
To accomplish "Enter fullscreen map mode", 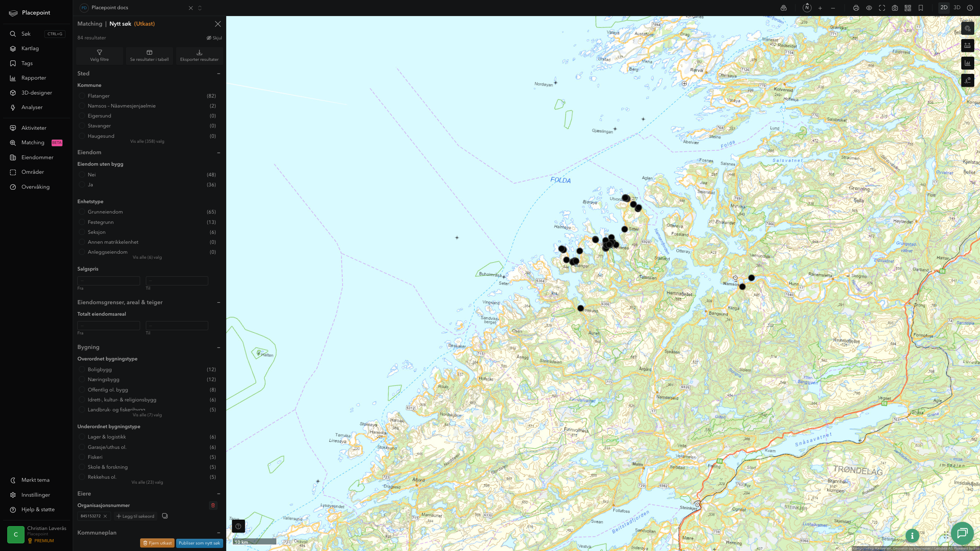I will pos(882,8).
